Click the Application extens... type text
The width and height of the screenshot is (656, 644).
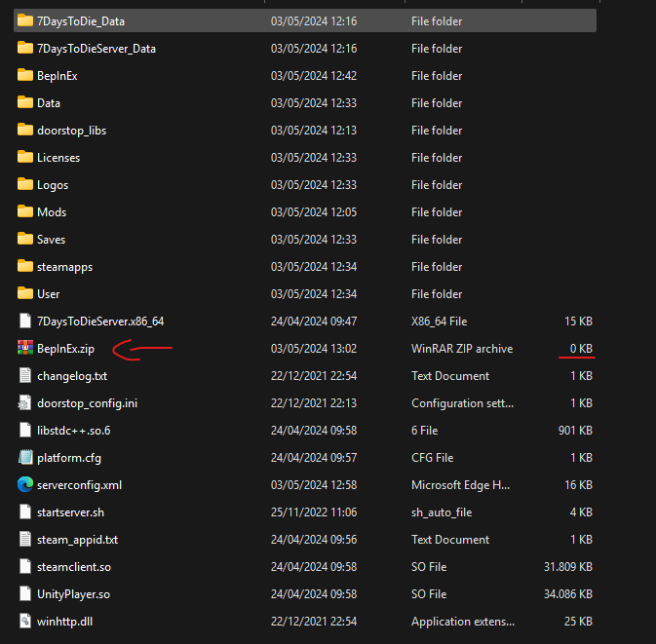[463, 622]
